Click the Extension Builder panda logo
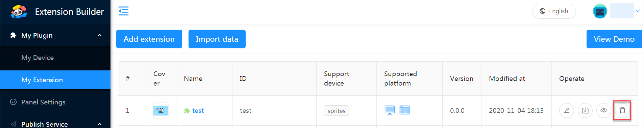The image size is (644, 128). pos(19,12)
